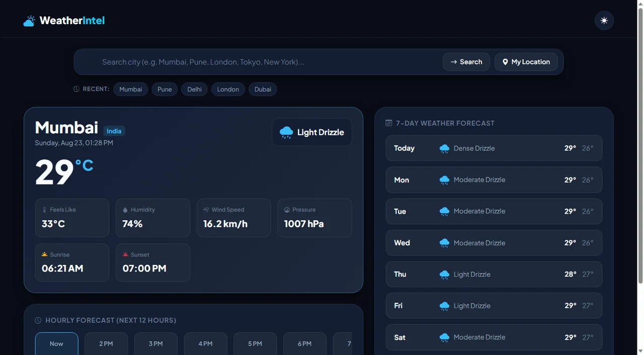Click the hourly forecast clock icon
This screenshot has height=355, width=644.
pyautogui.click(x=38, y=320)
